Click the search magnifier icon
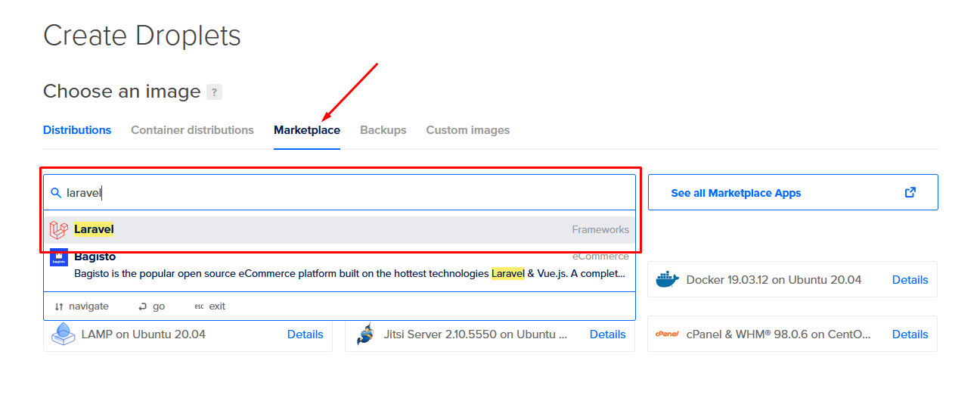This screenshot has width=980, height=395. [56, 193]
